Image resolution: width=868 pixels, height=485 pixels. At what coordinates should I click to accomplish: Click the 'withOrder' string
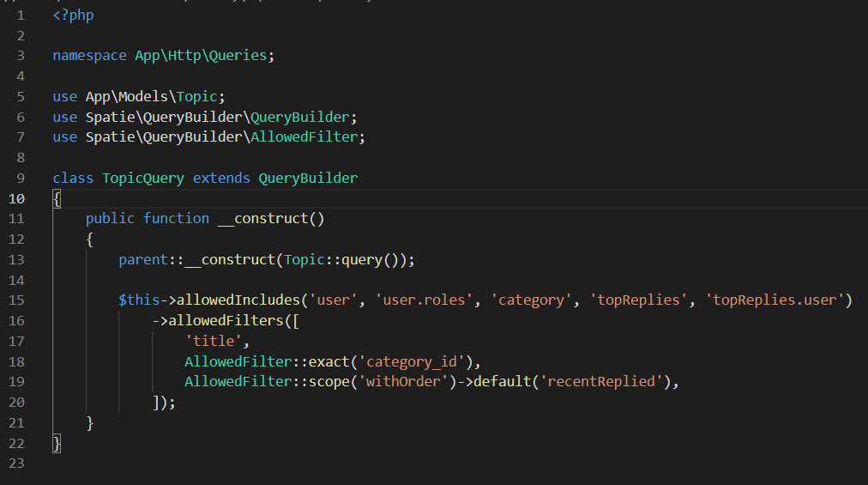(x=404, y=381)
